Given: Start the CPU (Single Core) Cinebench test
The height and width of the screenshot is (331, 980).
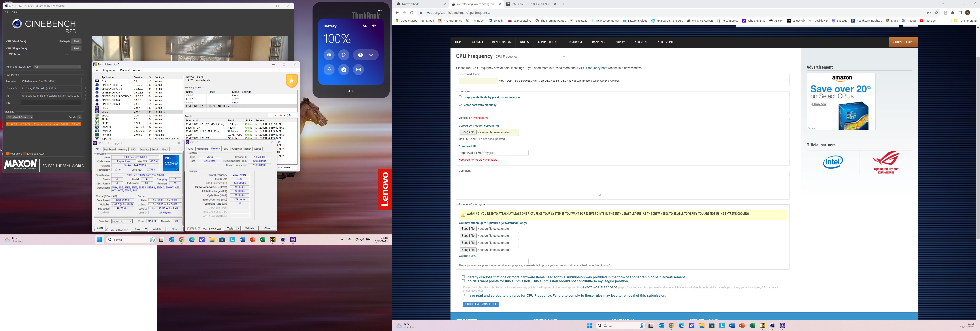Looking at the screenshot, I should pyautogui.click(x=76, y=48).
